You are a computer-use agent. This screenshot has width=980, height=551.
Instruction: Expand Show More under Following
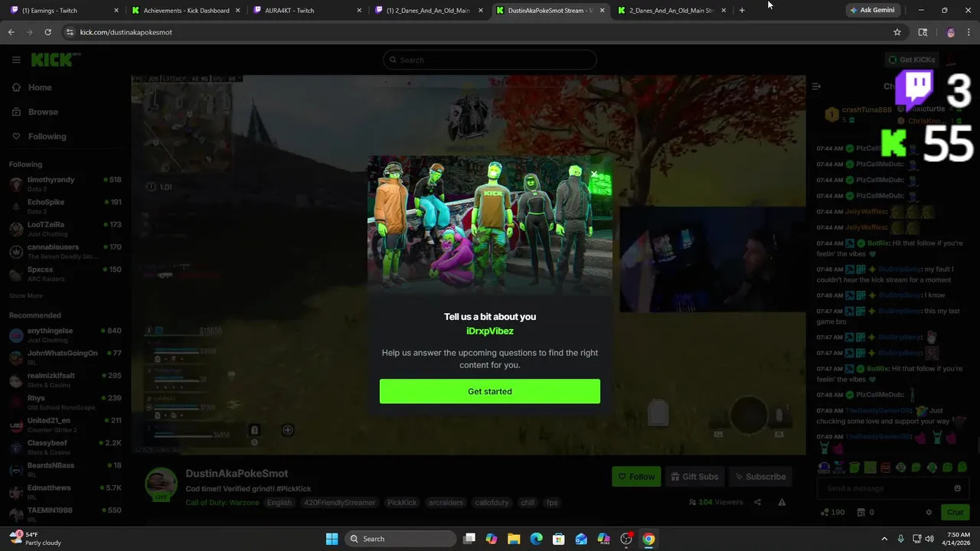coord(26,295)
